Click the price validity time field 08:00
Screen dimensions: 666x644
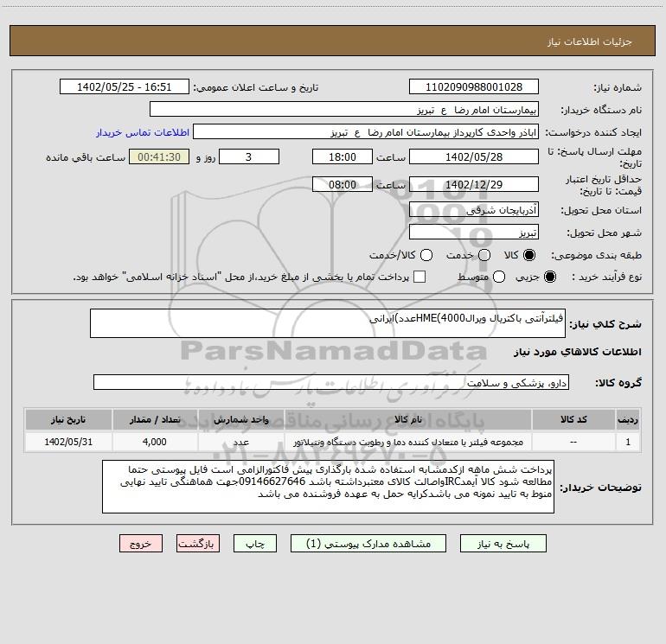coord(343,184)
